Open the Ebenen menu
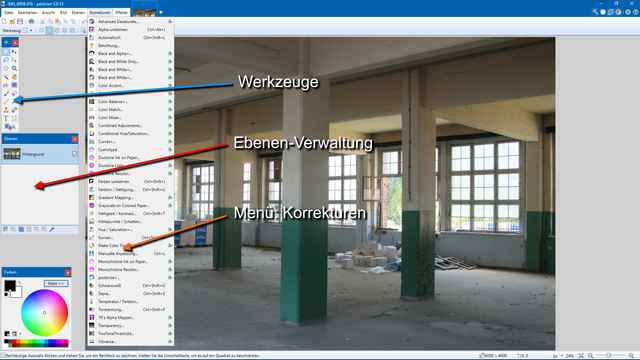This screenshot has width=640, height=360. [78, 13]
